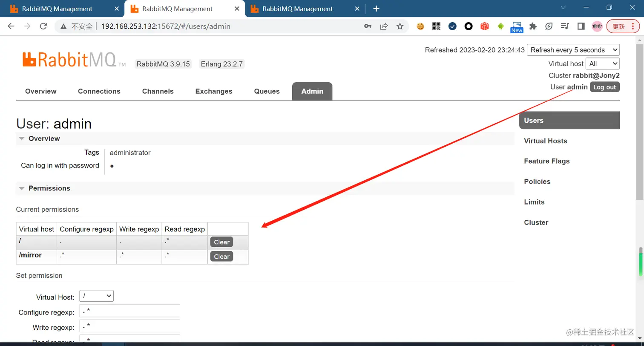Open the QR code extension icon
This screenshot has width=644, height=346.
(436, 26)
